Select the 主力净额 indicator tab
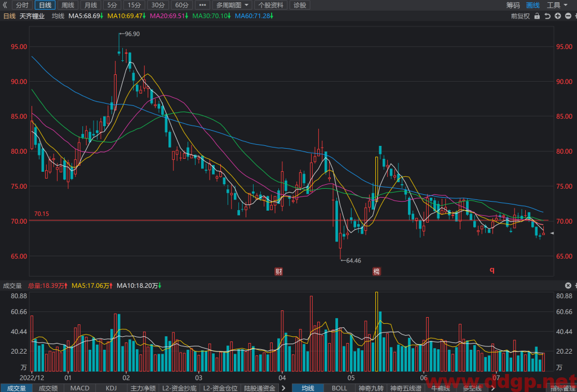 point(143,388)
